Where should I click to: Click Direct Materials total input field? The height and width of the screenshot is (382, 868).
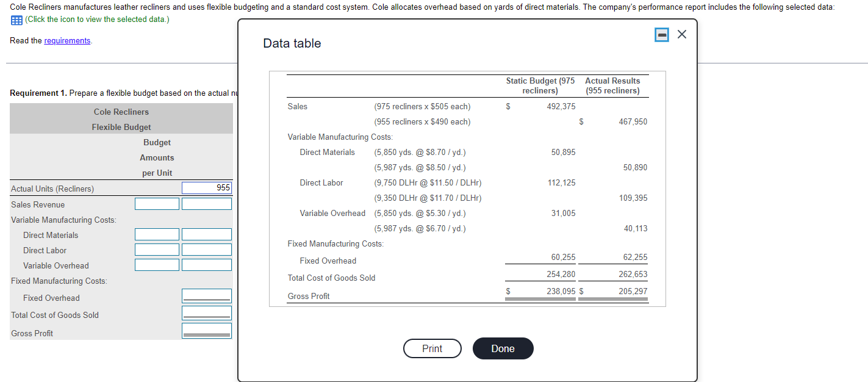[x=207, y=234]
